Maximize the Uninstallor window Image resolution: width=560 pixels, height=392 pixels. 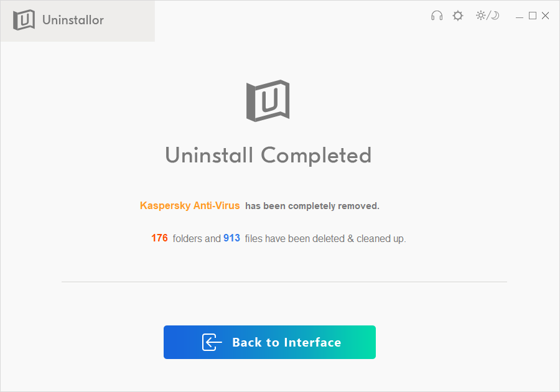pyautogui.click(x=533, y=16)
